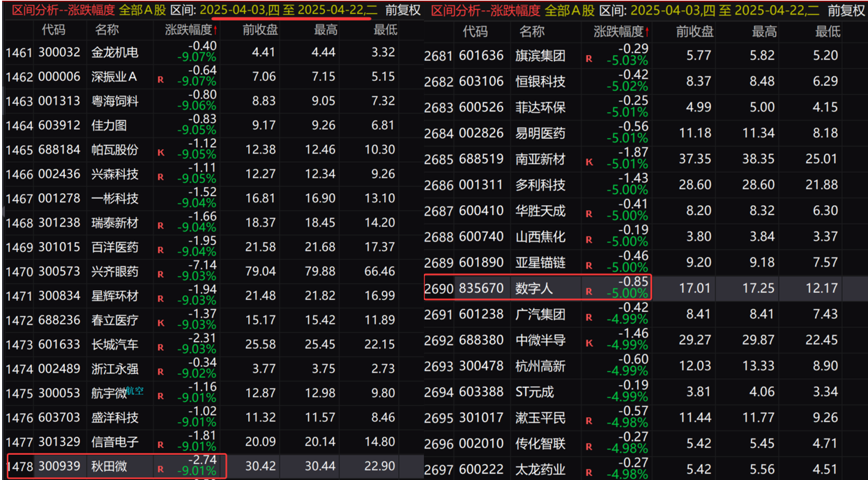Select stock code 835670
This screenshot has height=480, width=868.
pos(481,288)
